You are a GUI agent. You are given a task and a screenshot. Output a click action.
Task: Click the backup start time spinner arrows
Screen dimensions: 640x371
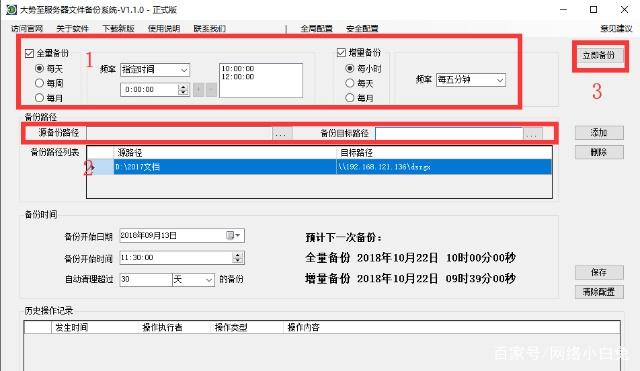pyautogui.click(x=238, y=258)
